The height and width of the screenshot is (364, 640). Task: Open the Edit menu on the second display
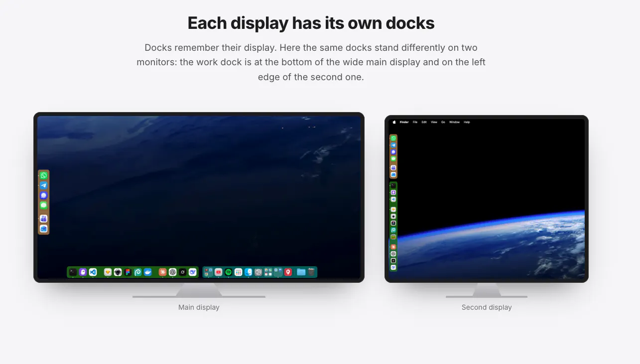point(424,122)
